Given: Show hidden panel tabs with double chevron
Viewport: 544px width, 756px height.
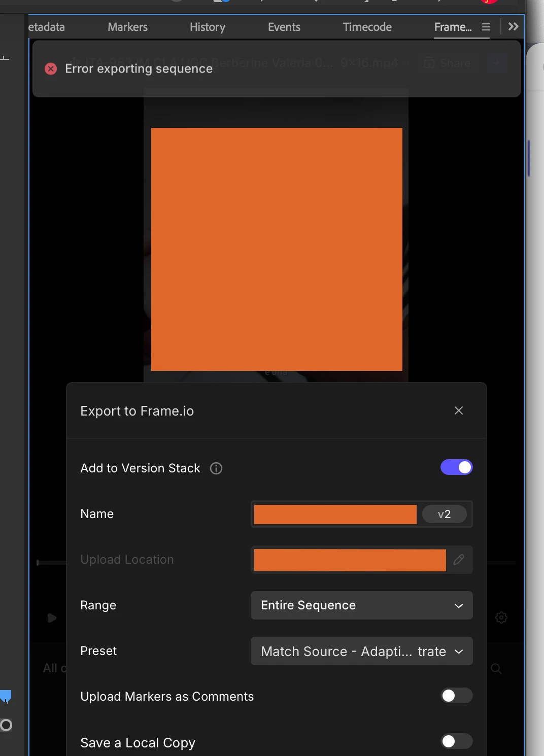Looking at the screenshot, I should tap(514, 26).
